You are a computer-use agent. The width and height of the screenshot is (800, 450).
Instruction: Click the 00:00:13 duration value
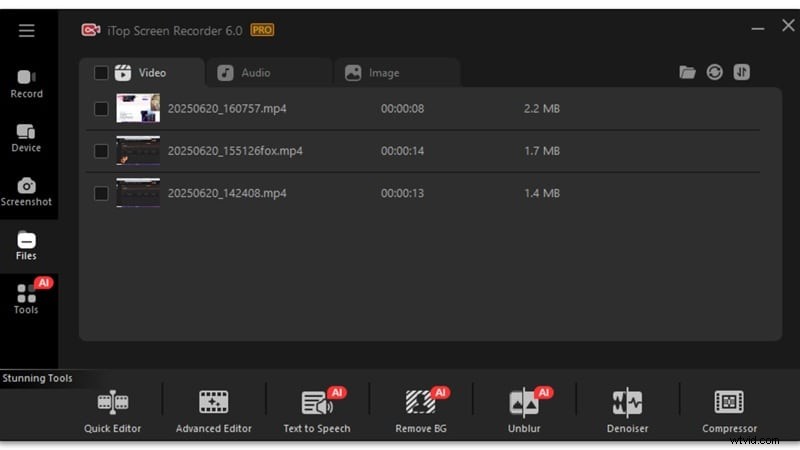point(403,193)
